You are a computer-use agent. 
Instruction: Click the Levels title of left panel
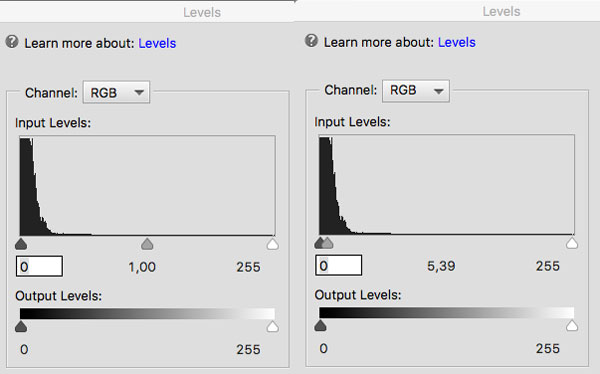pos(202,12)
